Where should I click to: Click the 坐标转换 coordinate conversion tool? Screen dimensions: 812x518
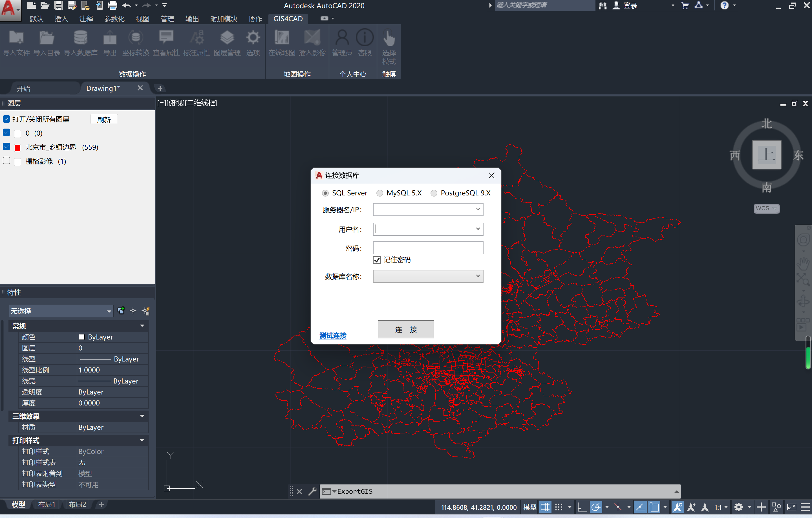(x=135, y=42)
